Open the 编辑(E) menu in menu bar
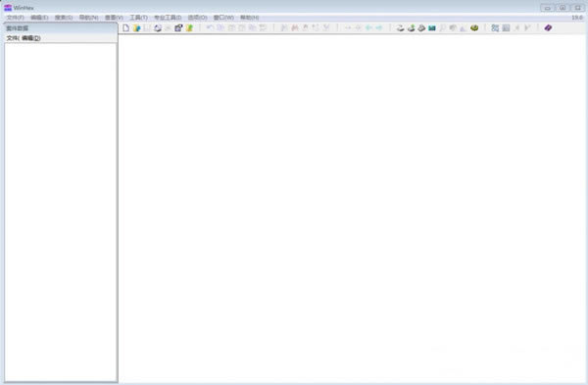Viewport: 588px width, 385px height. point(39,18)
